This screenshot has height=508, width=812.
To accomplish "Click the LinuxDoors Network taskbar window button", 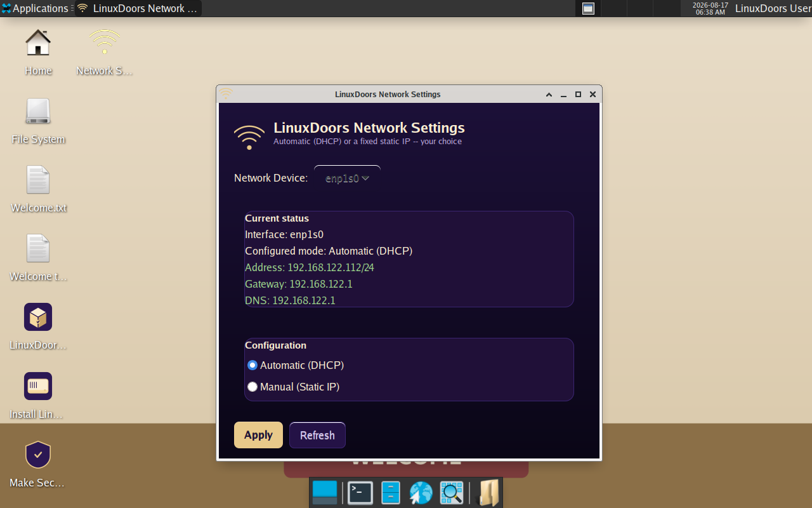I will 138,8.
